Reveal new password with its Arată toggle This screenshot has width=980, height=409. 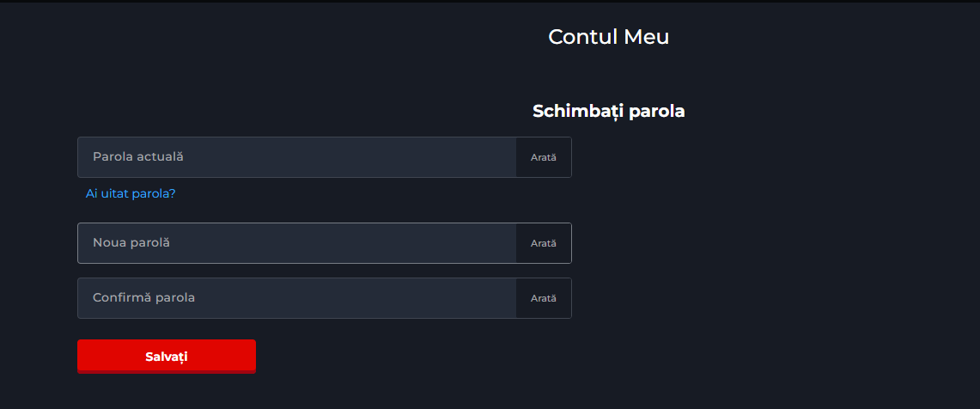coord(544,243)
